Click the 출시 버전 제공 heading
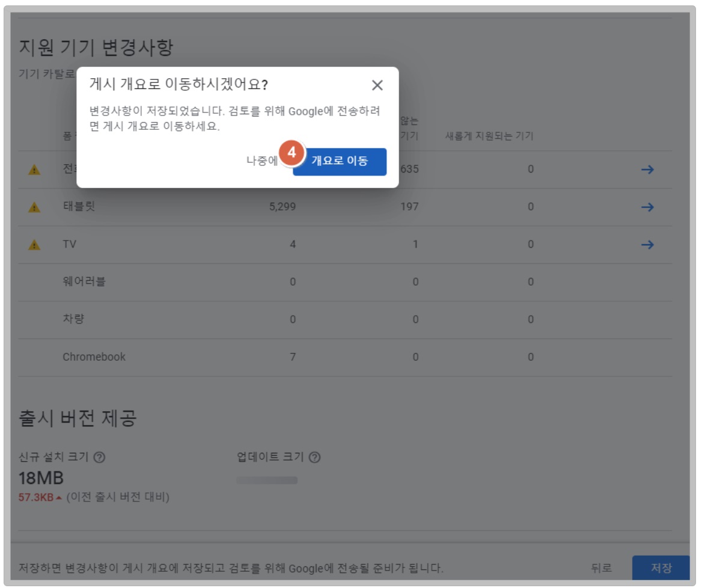The width and height of the screenshot is (702, 588). pyautogui.click(x=78, y=418)
